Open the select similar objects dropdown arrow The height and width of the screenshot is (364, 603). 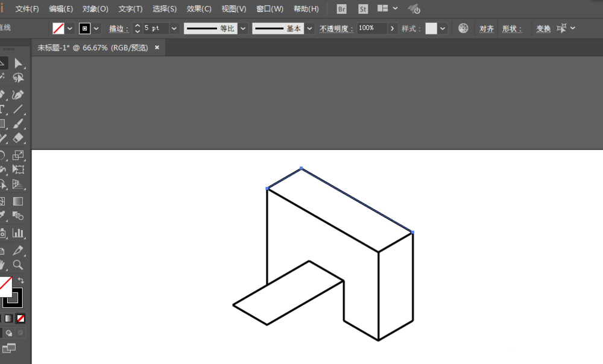click(x=573, y=28)
